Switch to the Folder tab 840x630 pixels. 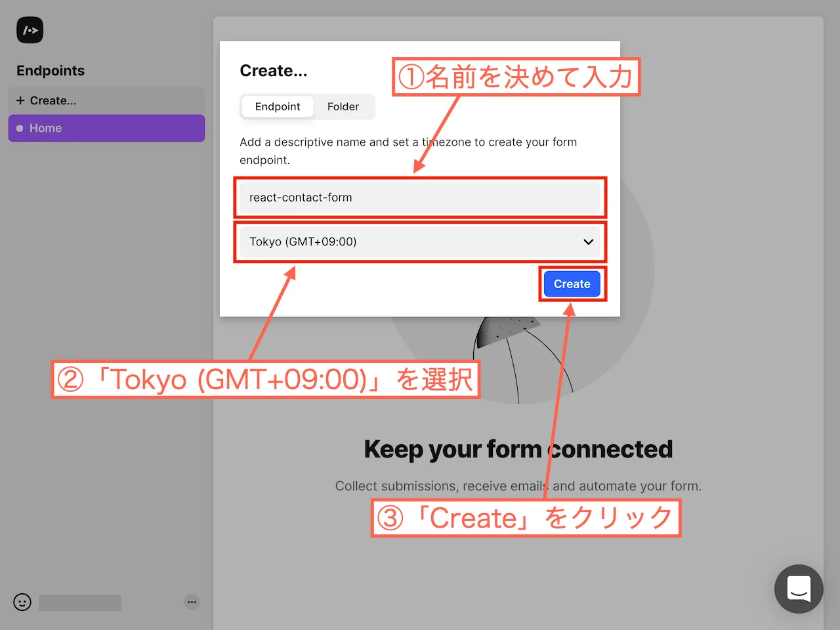pos(343,106)
